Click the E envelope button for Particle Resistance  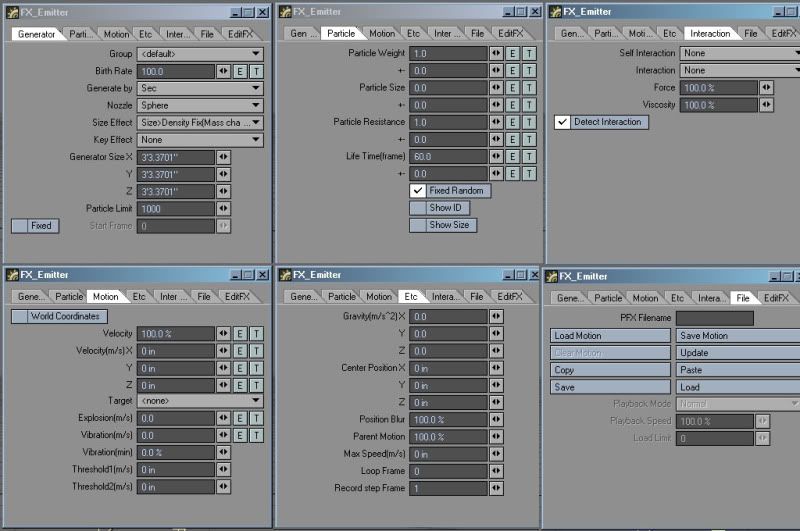513,122
